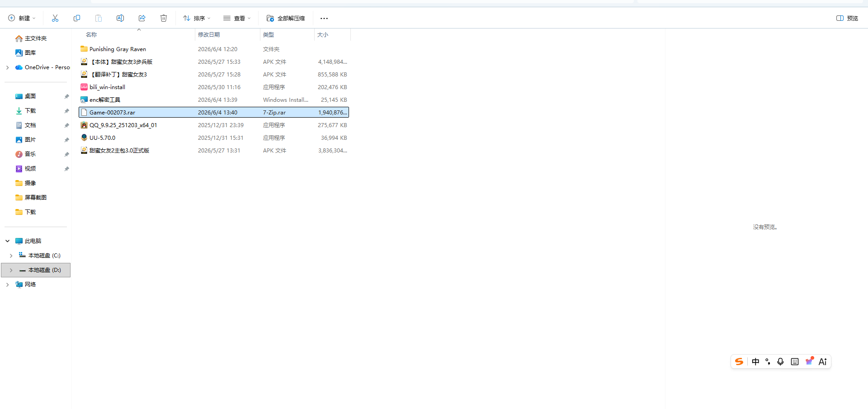The image size is (868, 409).
Task: Select the file name 'UU-5.70.0'
Action: point(102,138)
